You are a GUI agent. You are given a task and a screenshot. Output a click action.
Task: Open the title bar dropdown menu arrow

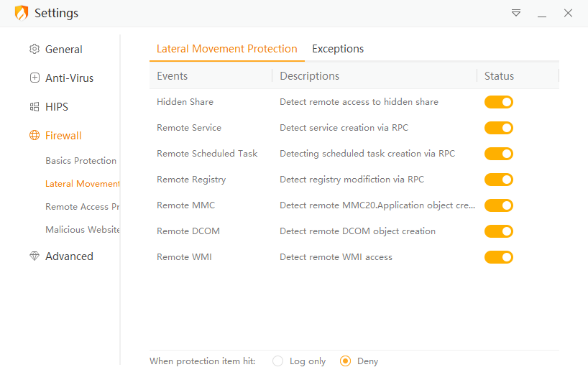pos(516,13)
